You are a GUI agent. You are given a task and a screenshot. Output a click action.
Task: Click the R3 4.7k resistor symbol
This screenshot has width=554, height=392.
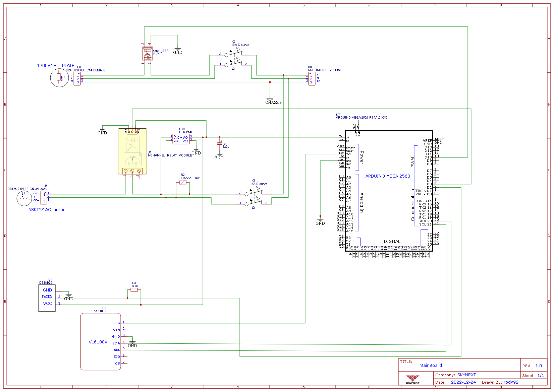134,290
